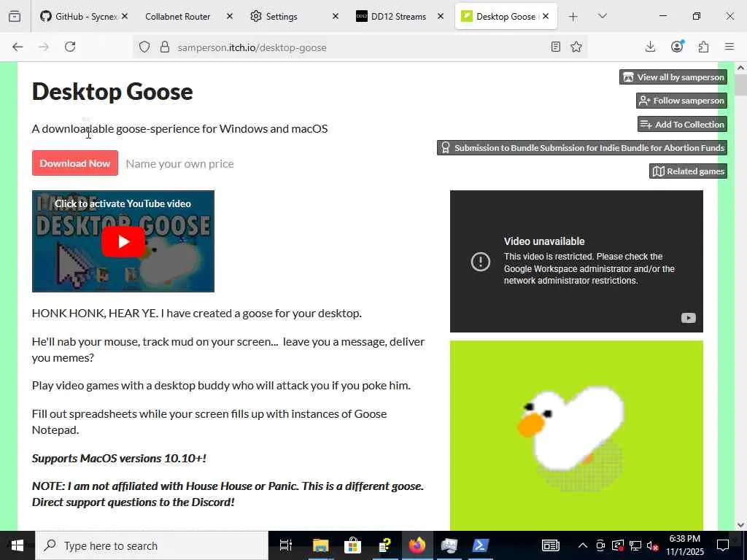The width and height of the screenshot is (747, 560).
Task: Close the DD12 Streams tab
Action: tap(441, 16)
